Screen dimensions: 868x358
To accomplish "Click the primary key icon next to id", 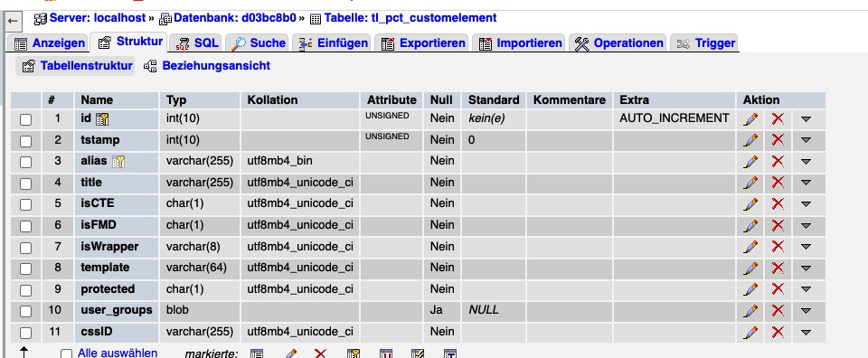I will [x=102, y=118].
